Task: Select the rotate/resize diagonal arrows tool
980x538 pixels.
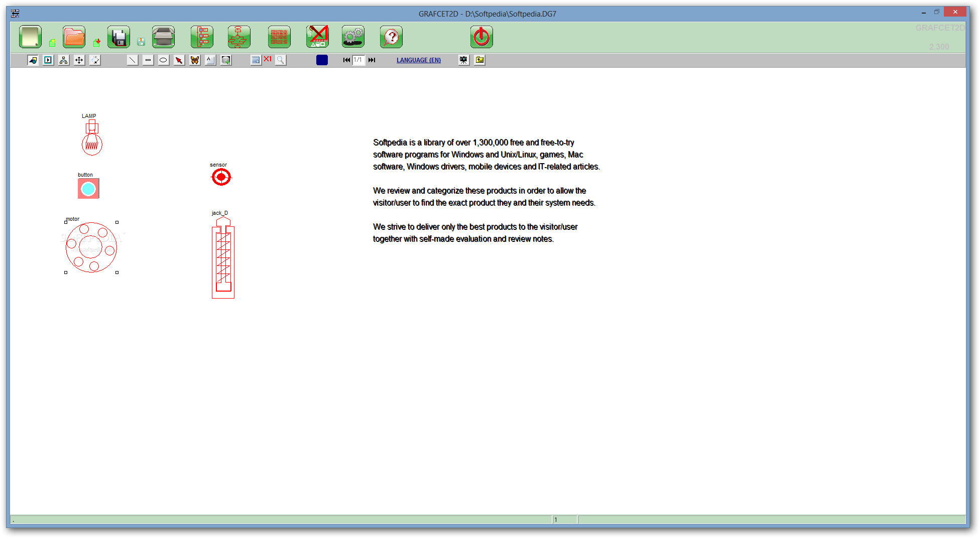Action: pyautogui.click(x=95, y=60)
